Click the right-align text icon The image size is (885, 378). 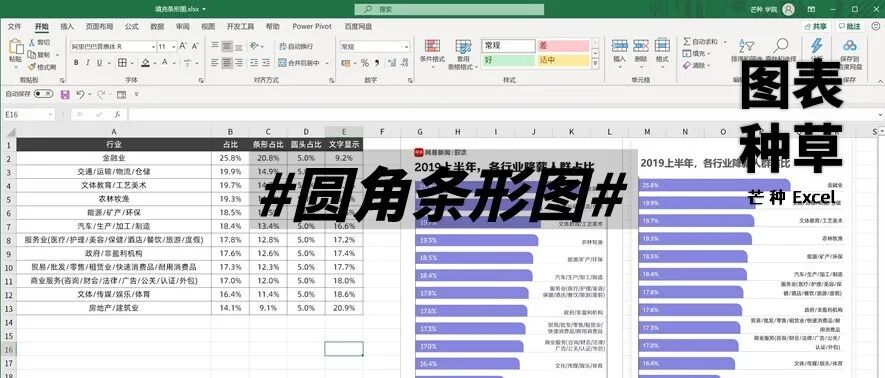pos(239,63)
